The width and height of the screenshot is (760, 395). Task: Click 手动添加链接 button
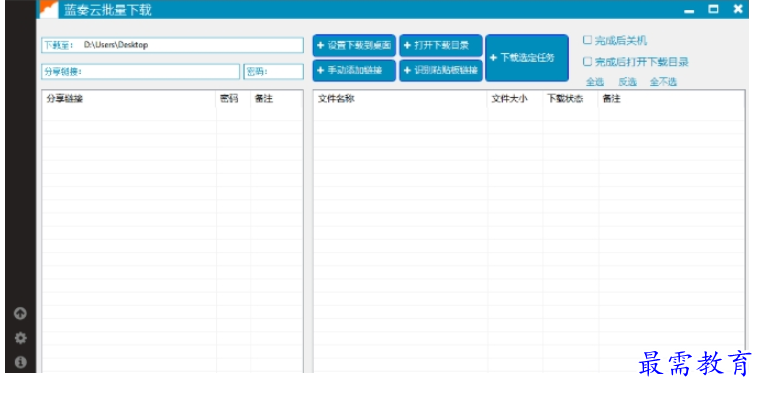(x=354, y=70)
